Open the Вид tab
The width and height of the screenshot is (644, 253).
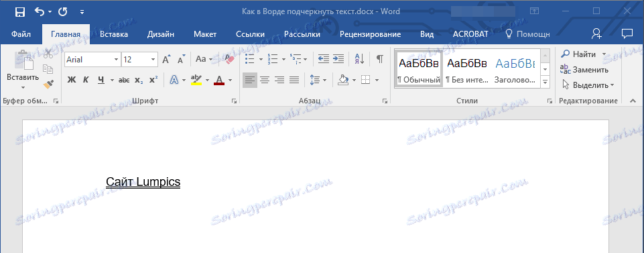427,34
